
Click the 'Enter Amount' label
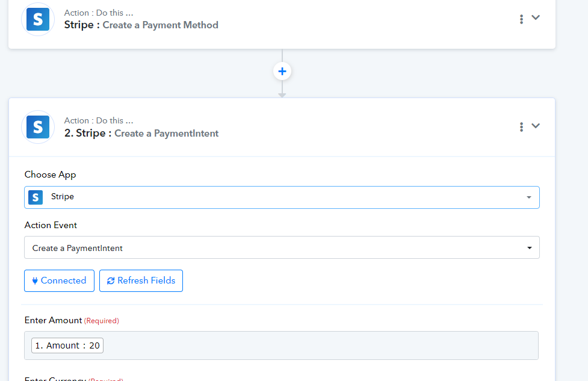point(53,320)
